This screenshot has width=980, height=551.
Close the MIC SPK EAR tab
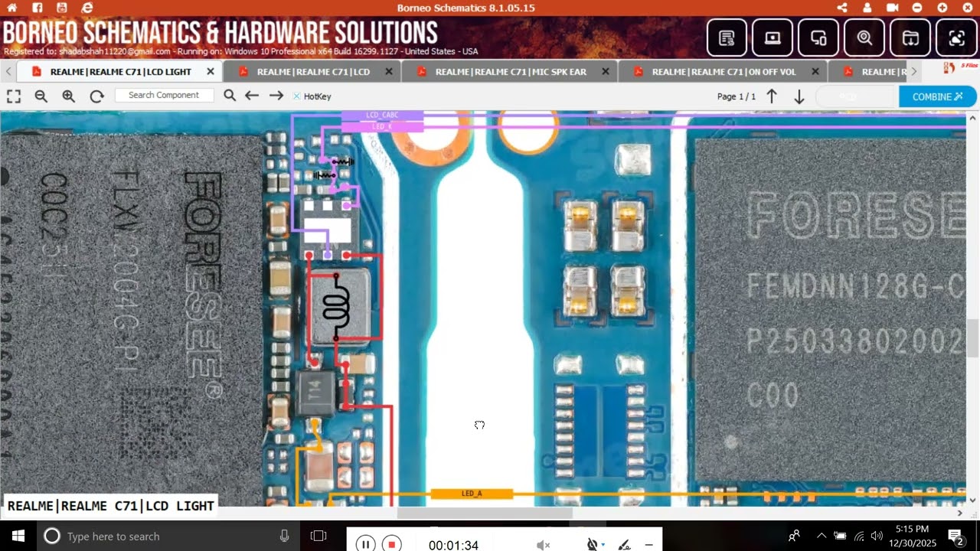point(606,72)
